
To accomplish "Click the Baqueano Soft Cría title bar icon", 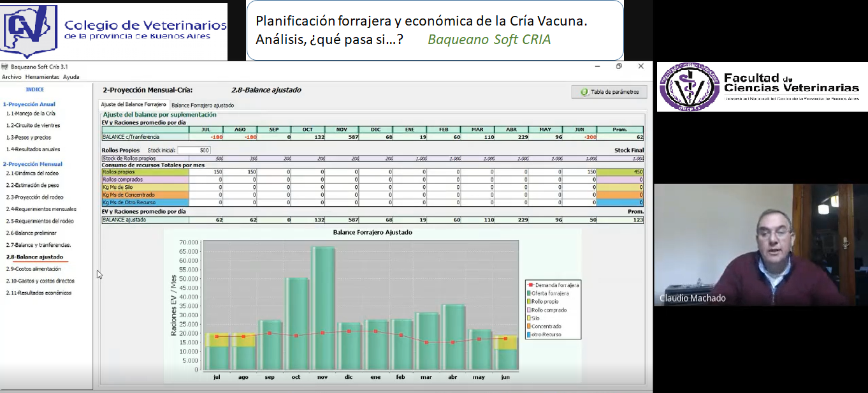I will point(4,66).
